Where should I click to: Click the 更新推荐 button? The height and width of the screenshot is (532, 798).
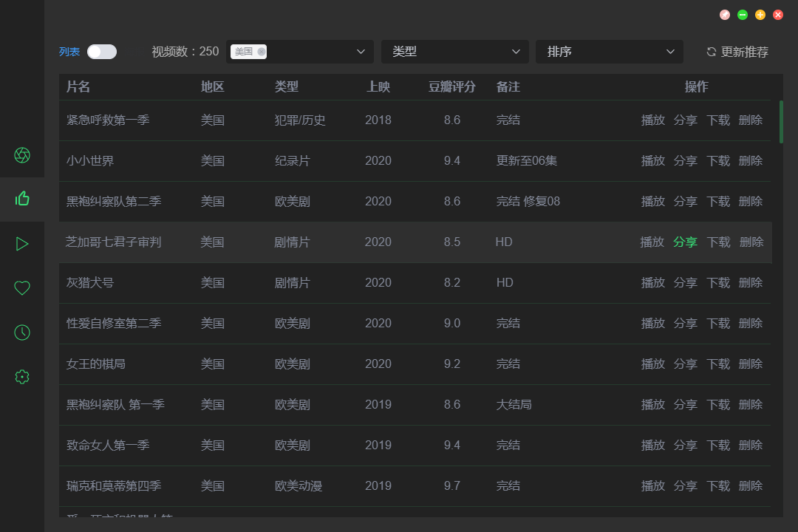click(x=743, y=52)
